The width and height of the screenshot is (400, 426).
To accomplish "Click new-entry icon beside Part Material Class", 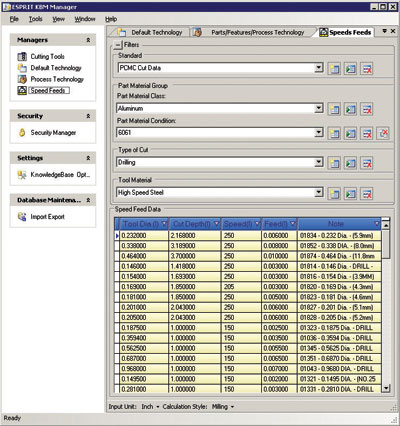I will (x=334, y=109).
